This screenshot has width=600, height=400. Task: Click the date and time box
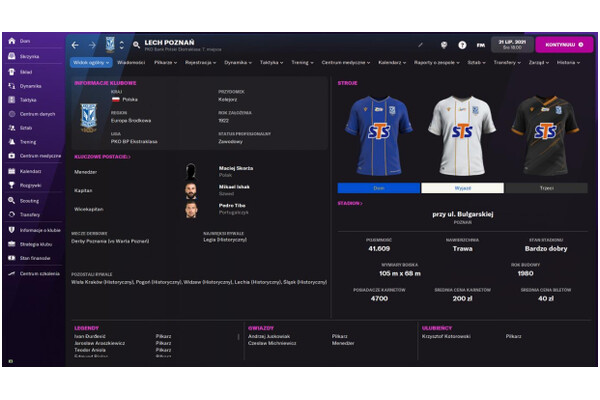tap(512, 45)
